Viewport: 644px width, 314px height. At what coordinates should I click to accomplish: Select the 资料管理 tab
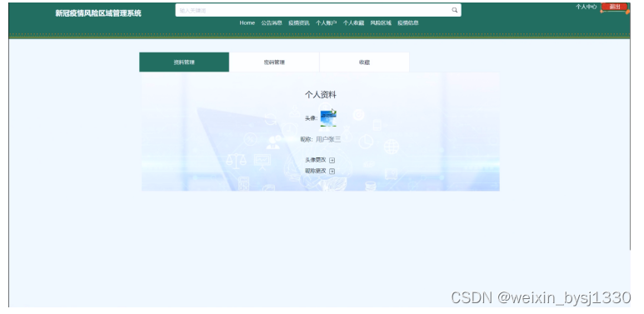pos(184,62)
